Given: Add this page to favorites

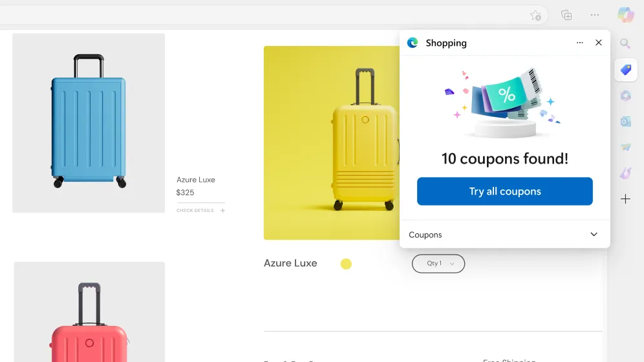Looking at the screenshot, I should (x=535, y=16).
